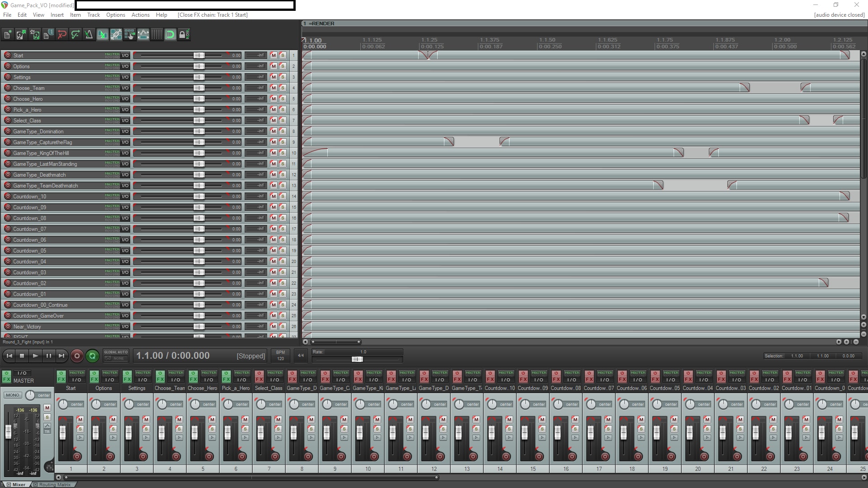The width and height of the screenshot is (868, 488).
Task: Arm the Countdown_10 track for recording
Action: 7,196
